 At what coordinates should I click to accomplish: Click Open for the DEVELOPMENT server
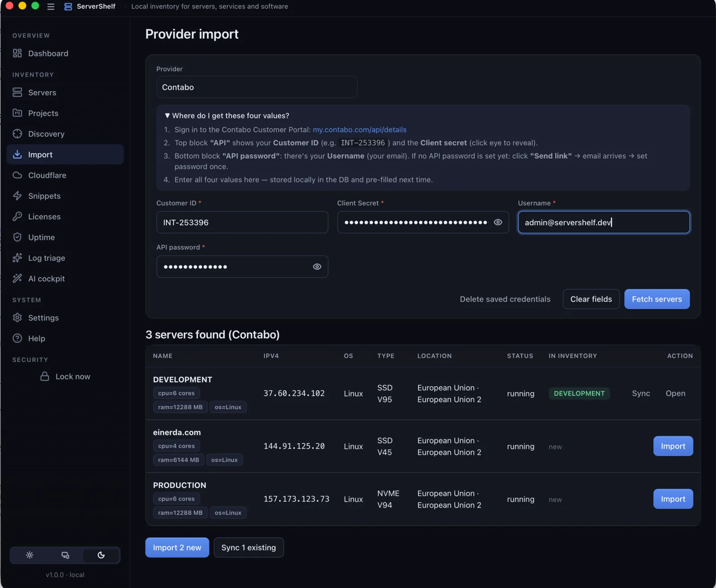(675, 393)
